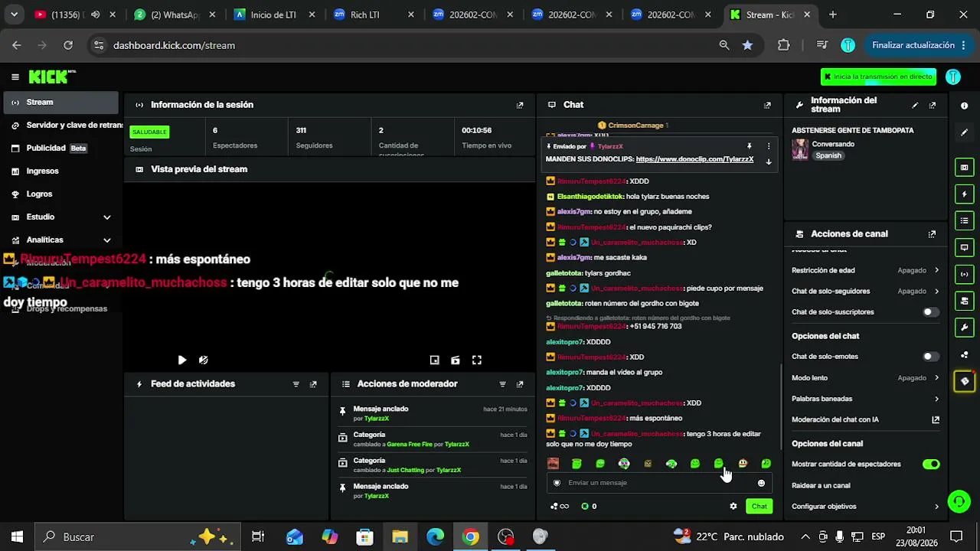Image resolution: width=980 pixels, height=551 pixels.
Task: Open the Windows Start menu
Action: click(x=18, y=537)
